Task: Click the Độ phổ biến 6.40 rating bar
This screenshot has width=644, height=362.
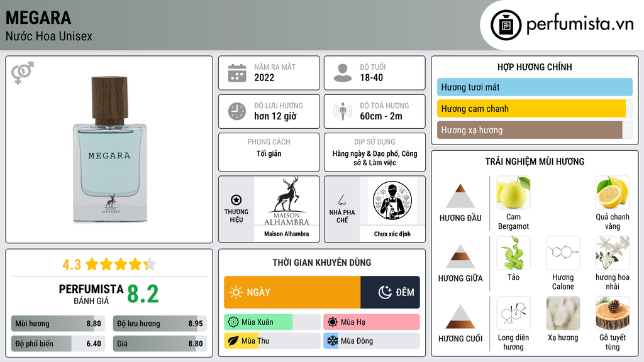Action: click(x=58, y=344)
